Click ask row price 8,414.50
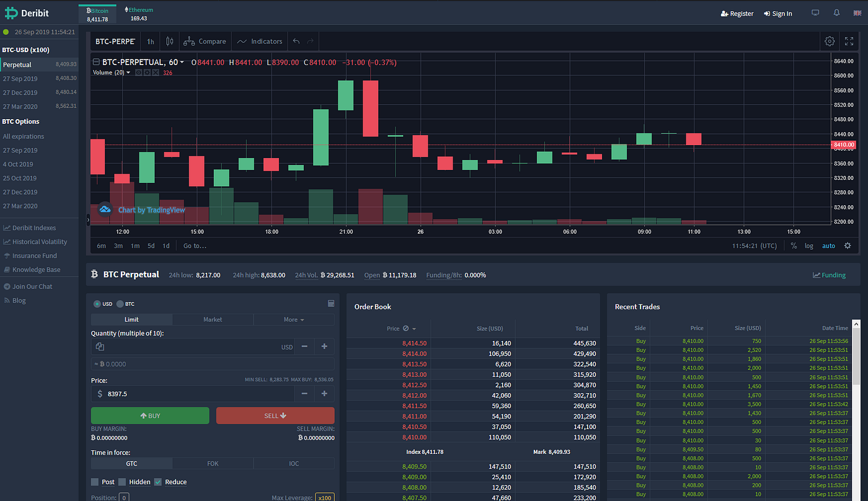This screenshot has width=868, height=501. coord(414,343)
